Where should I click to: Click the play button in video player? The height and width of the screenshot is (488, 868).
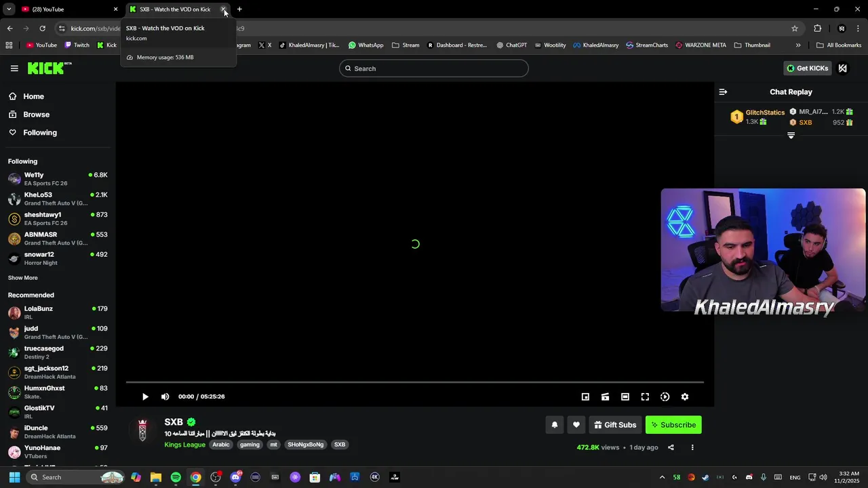click(145, 396)
